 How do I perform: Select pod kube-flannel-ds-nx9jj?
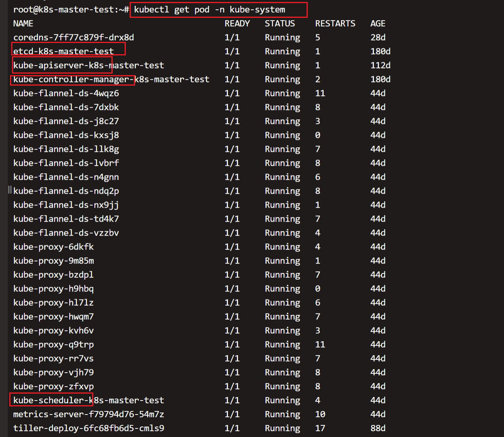tap(66, 205)
